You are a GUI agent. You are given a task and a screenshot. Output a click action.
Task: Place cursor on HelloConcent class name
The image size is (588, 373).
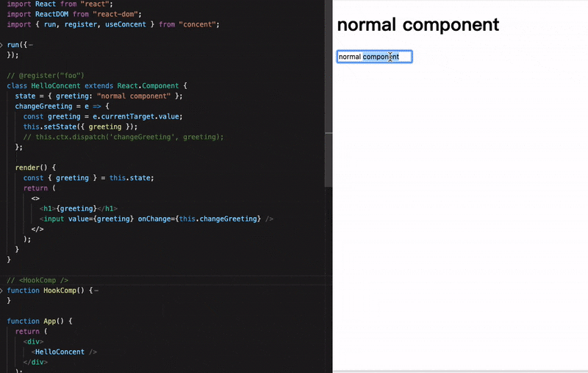pos(56,86)
